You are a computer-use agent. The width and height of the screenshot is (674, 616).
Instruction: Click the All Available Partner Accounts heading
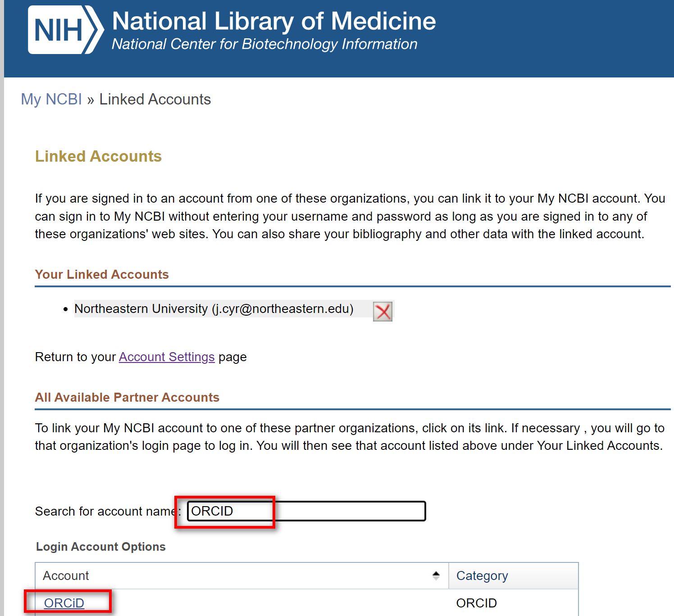point(127,397)
